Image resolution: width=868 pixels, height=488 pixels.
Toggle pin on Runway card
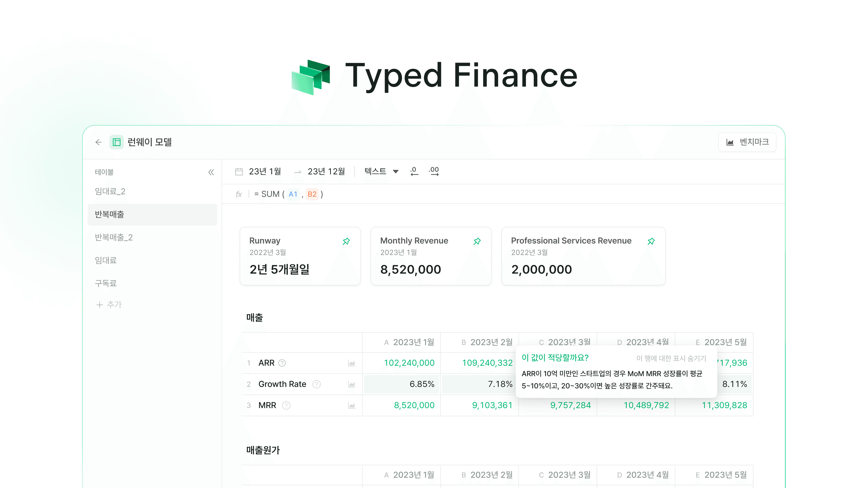tap(346, 242)
